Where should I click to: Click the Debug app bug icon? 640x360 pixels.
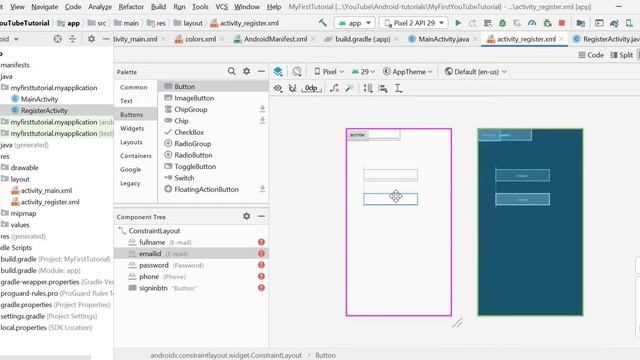[502, 23]
